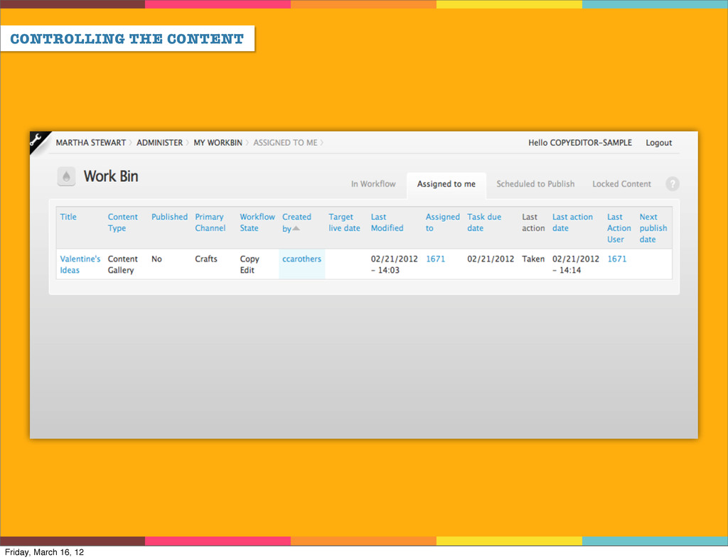
Task: Sort by Assigned to column header
Action: coord(442,222)
